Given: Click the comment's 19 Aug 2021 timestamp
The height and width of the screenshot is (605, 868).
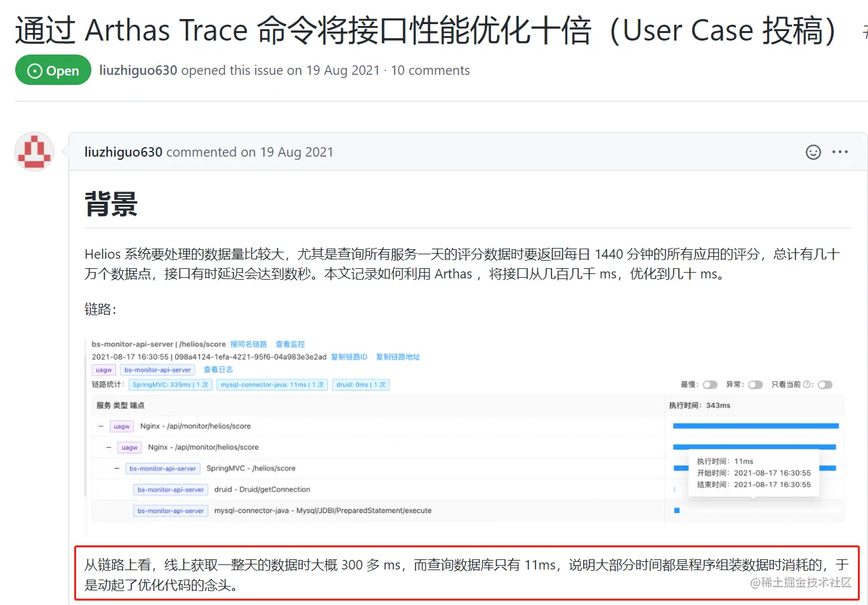Looking at the screenshot, I should 296,152.
